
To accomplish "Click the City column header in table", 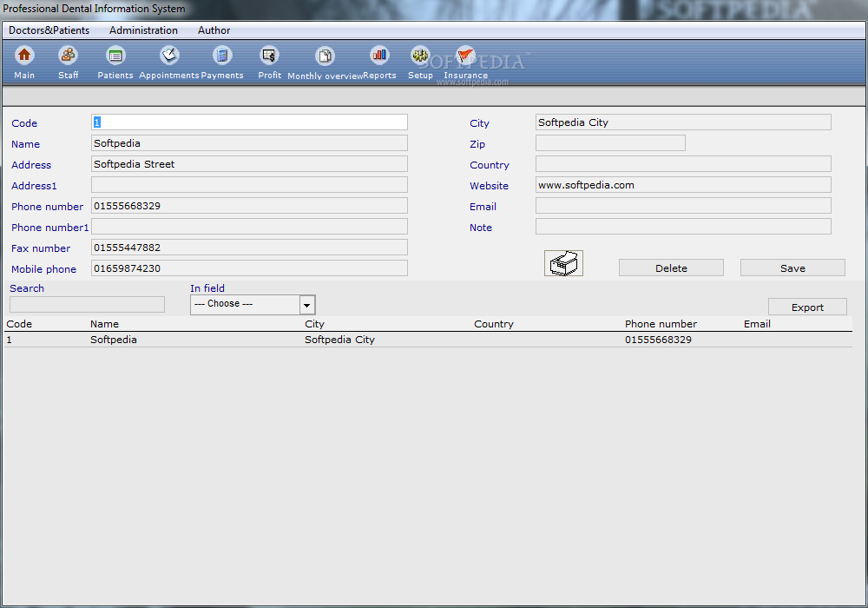I will coord(314,324).
